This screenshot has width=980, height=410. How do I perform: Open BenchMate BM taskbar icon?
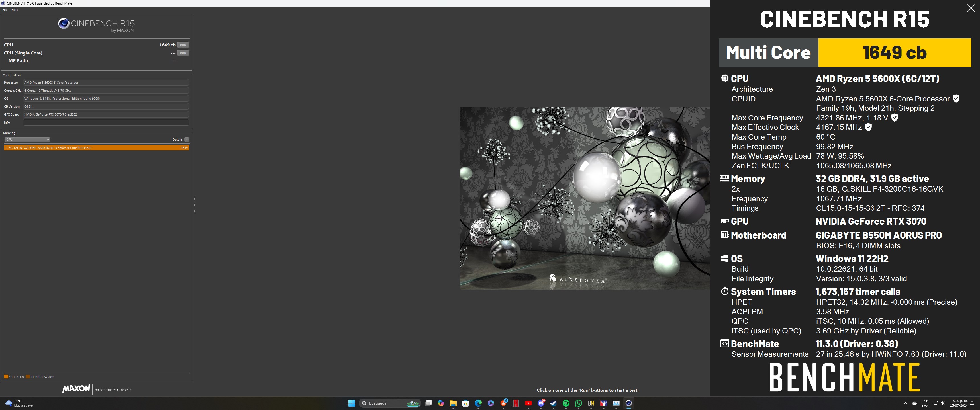[x=591, y=403]
